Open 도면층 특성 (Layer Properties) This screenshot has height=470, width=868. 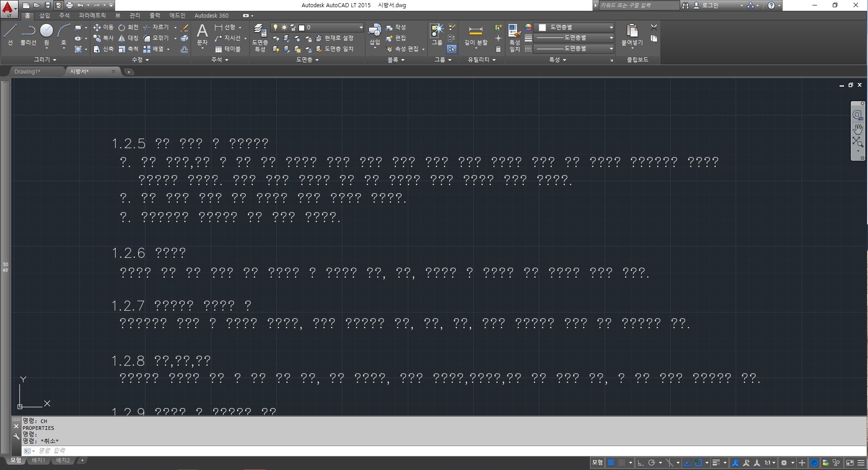pyautogui.click(x=260, y=38)
